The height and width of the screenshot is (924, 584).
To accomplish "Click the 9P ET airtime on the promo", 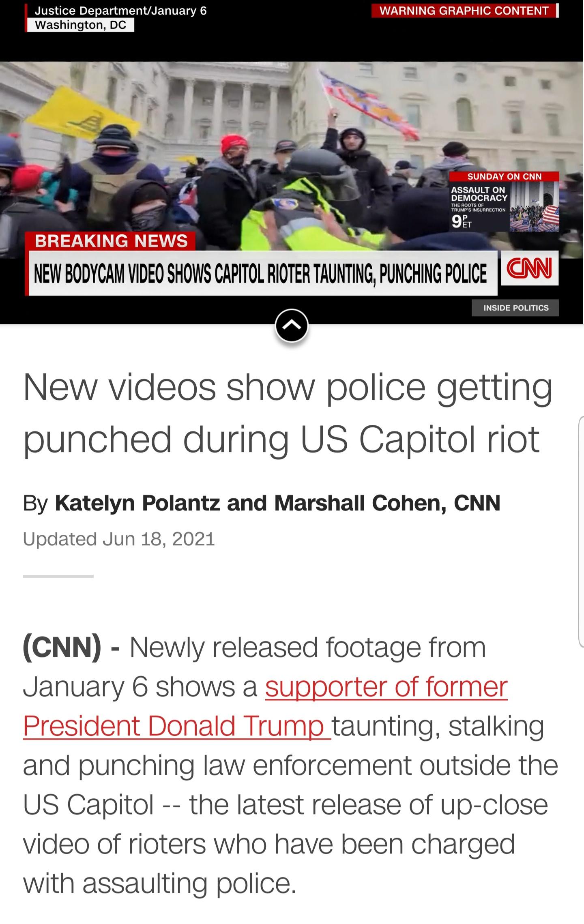I will [x=462, y=221].
